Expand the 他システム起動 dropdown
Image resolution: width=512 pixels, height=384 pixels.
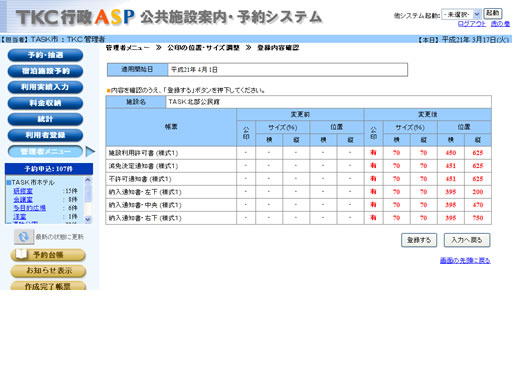(x=461, y=14)
